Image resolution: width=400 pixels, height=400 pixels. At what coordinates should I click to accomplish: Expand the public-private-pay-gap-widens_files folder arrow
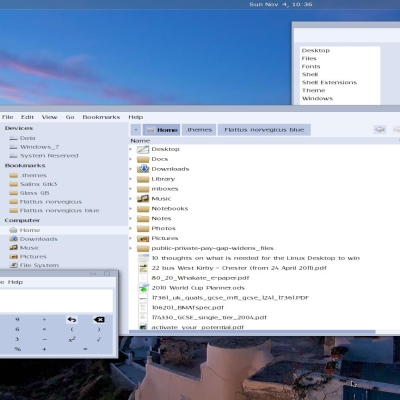131,248
